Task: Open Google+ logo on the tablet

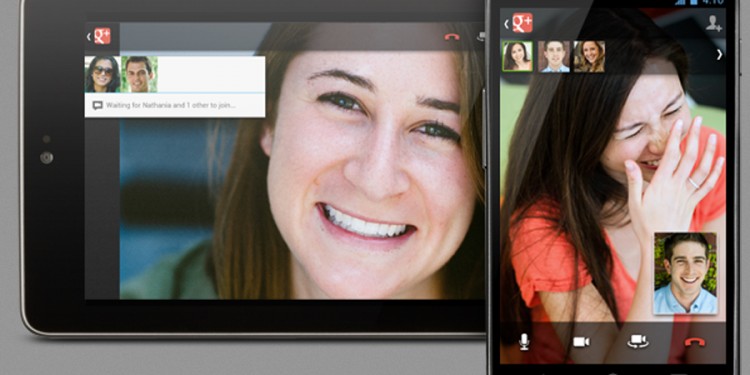Action: point(102,36)
